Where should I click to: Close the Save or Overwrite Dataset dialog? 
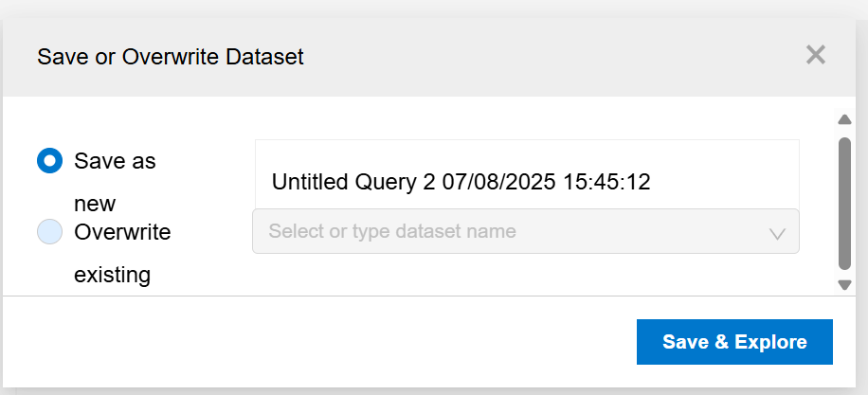816,55
